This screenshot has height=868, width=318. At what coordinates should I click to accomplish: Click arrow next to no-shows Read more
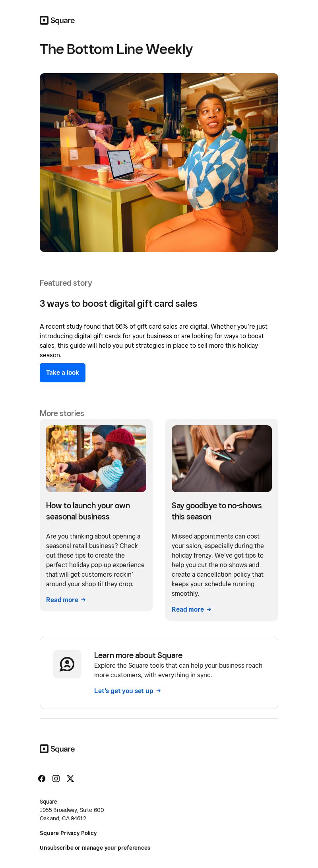coord(209,609)
